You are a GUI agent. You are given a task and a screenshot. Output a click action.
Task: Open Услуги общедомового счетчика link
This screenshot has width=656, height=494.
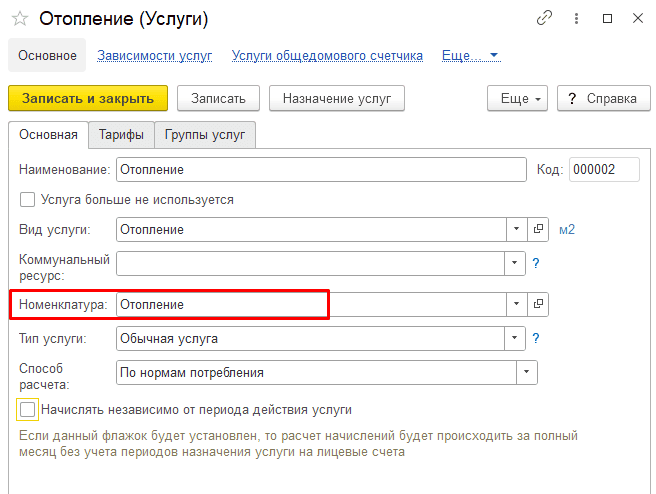tap(327, 56)
